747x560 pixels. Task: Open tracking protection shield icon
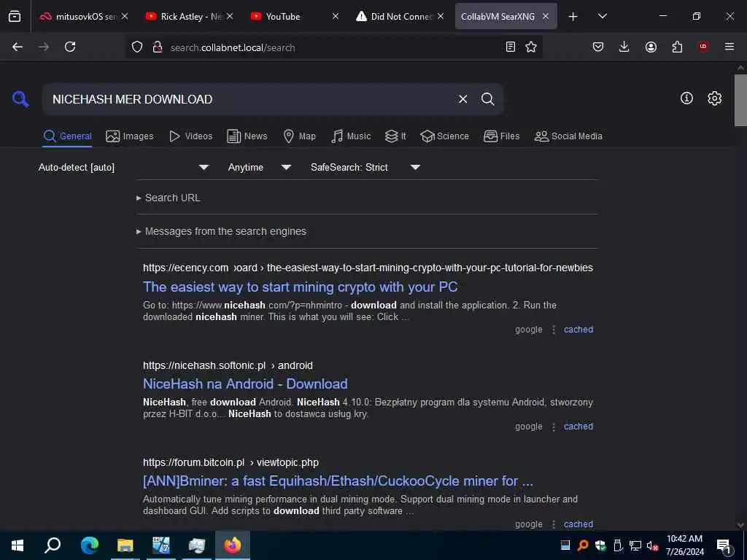pyautogui.click(x=137, y=47)
